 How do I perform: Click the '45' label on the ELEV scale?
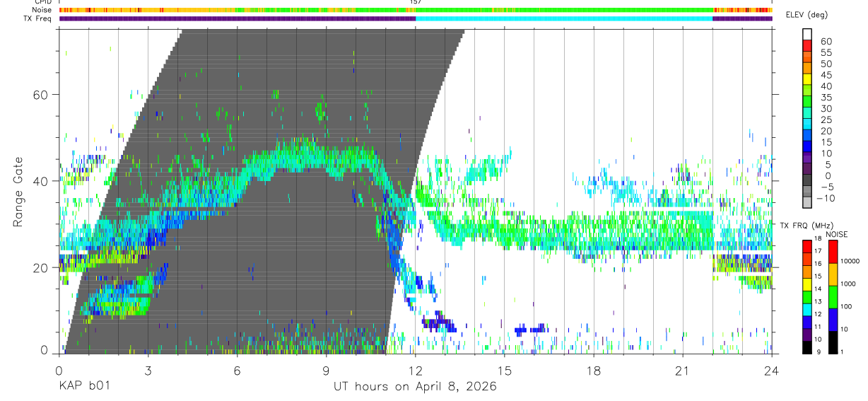click(825, 75)
